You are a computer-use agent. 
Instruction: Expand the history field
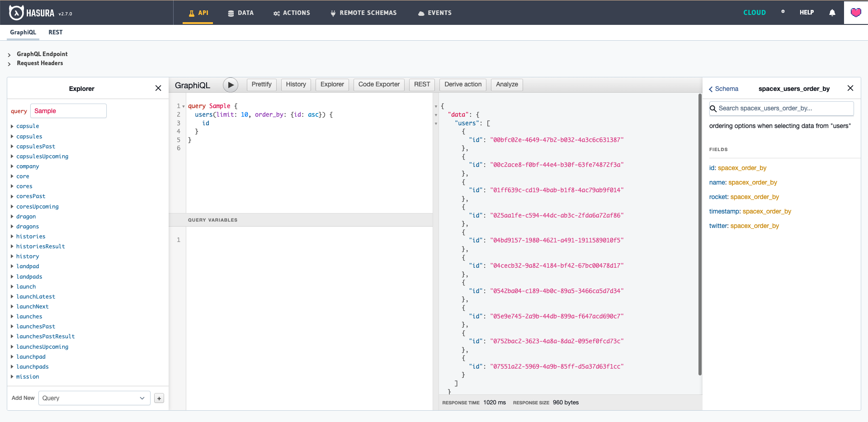(x=25, y=256)
